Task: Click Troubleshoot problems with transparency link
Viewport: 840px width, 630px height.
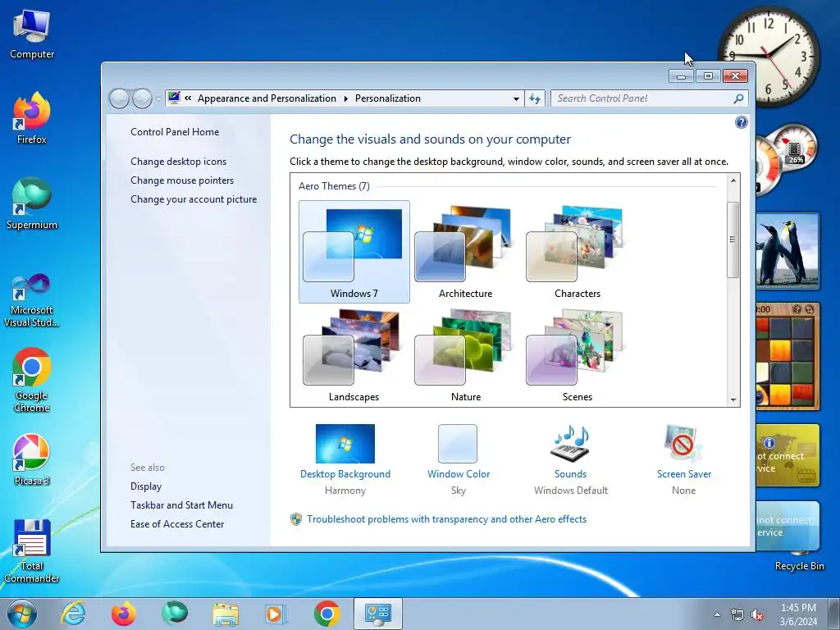Action: tap(446, 519)
